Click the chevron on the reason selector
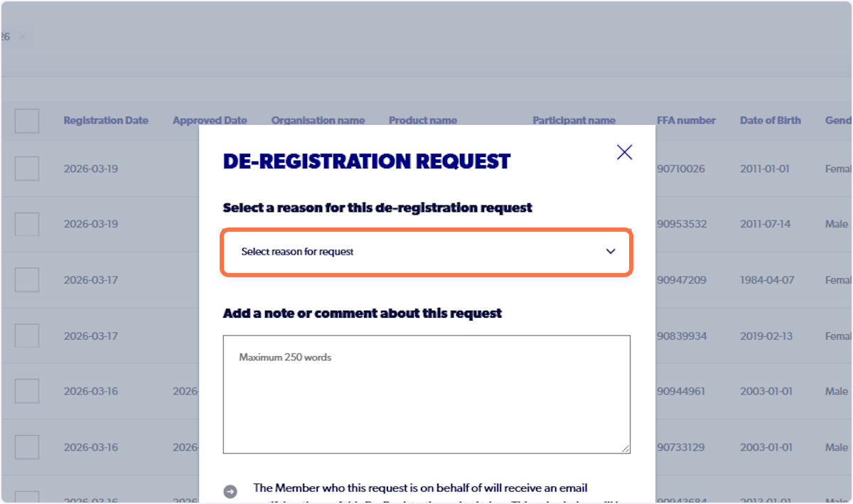 pyautogui.click(x=610, y=252)
